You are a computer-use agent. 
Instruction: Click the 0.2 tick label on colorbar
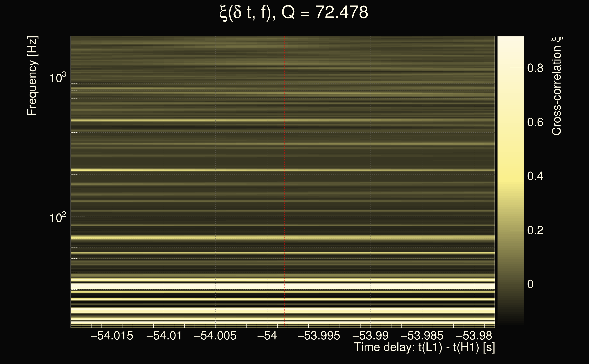pyautogui.click(x=535, y=230)
